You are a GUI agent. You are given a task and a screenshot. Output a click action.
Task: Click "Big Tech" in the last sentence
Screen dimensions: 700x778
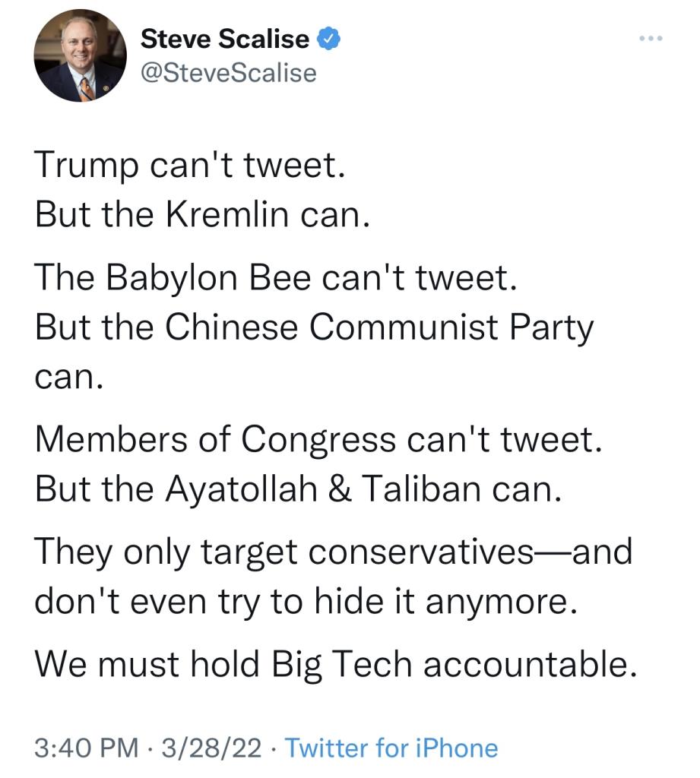coord(342,665)
